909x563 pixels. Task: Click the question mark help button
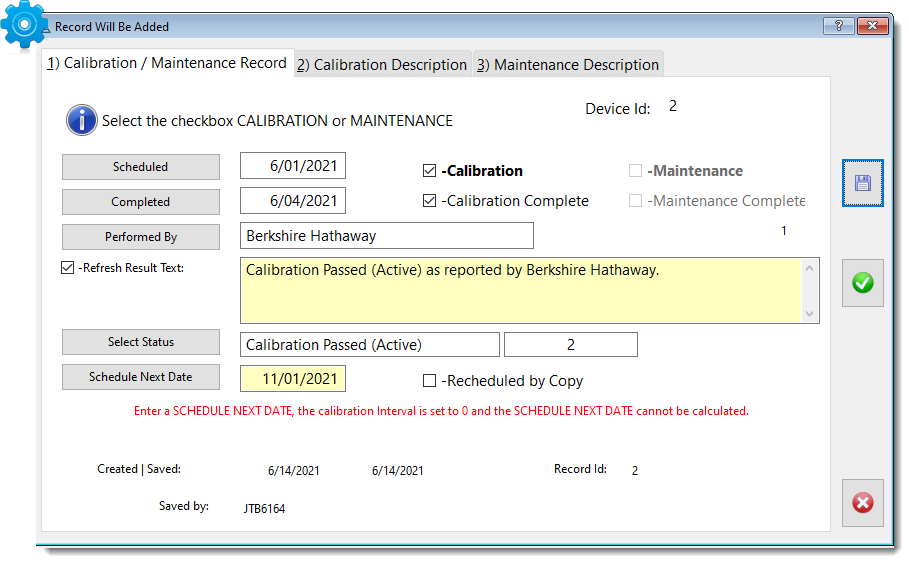pos(839,26)
